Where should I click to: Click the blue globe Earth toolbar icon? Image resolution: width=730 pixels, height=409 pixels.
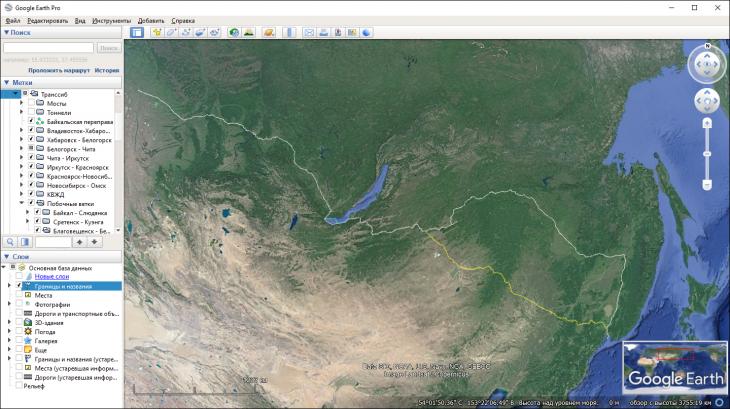[x=367, y=32]
